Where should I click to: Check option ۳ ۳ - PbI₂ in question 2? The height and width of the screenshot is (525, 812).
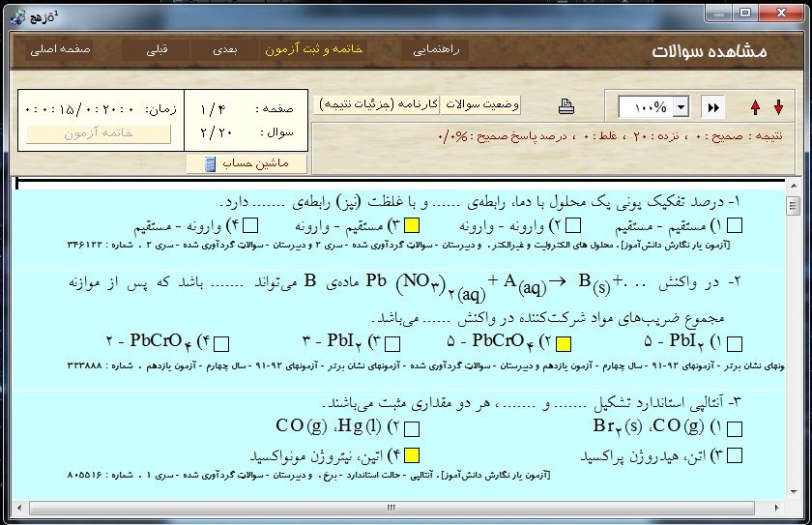coord(392,344)
